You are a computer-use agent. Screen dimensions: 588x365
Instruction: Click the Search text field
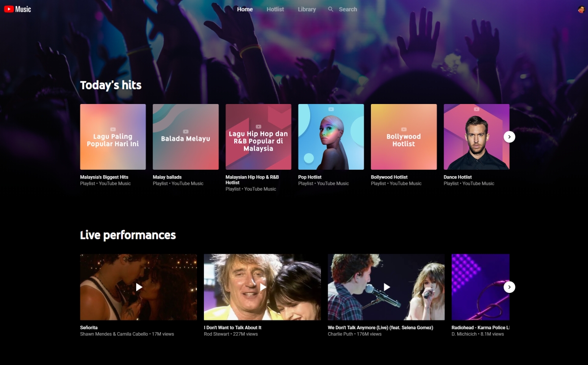point(348,9)
